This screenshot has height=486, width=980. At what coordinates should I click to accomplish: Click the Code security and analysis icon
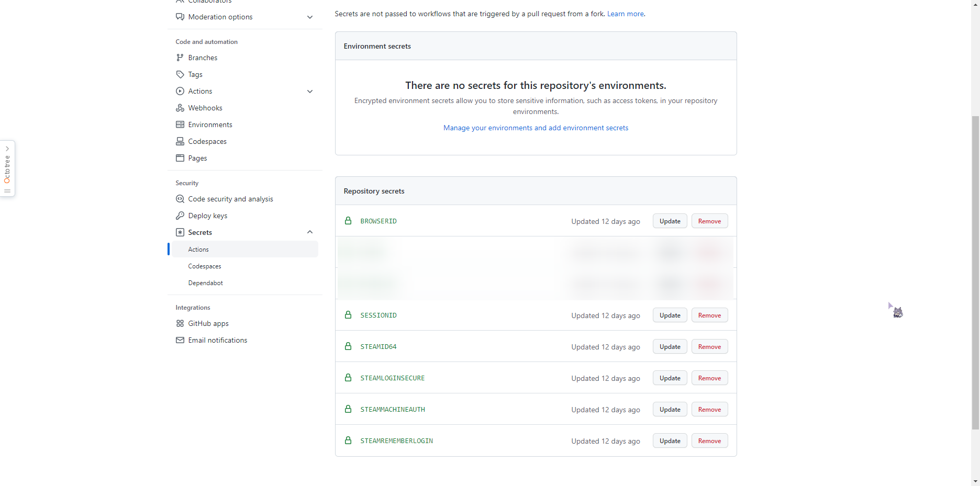pyautogui.click(x=180, y=199)
